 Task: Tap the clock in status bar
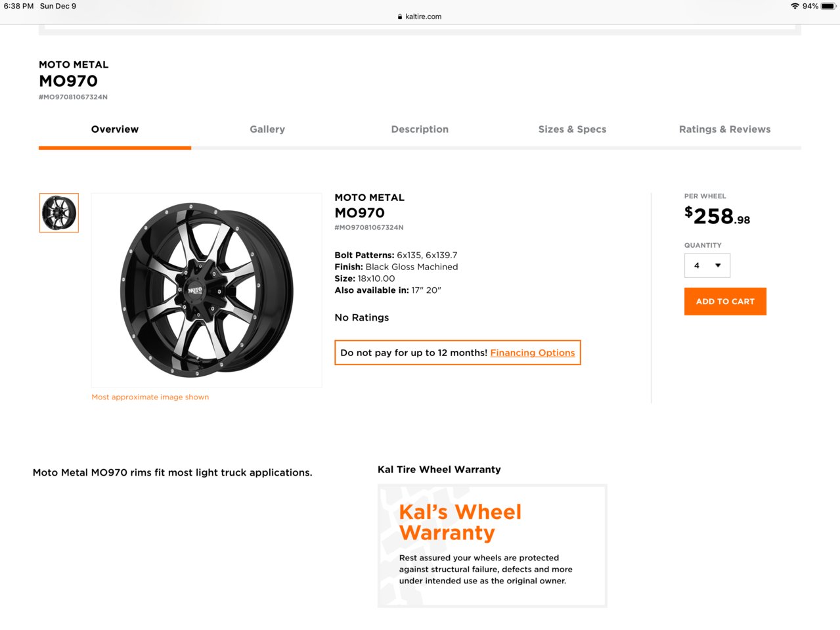click(x=18, y=6)
